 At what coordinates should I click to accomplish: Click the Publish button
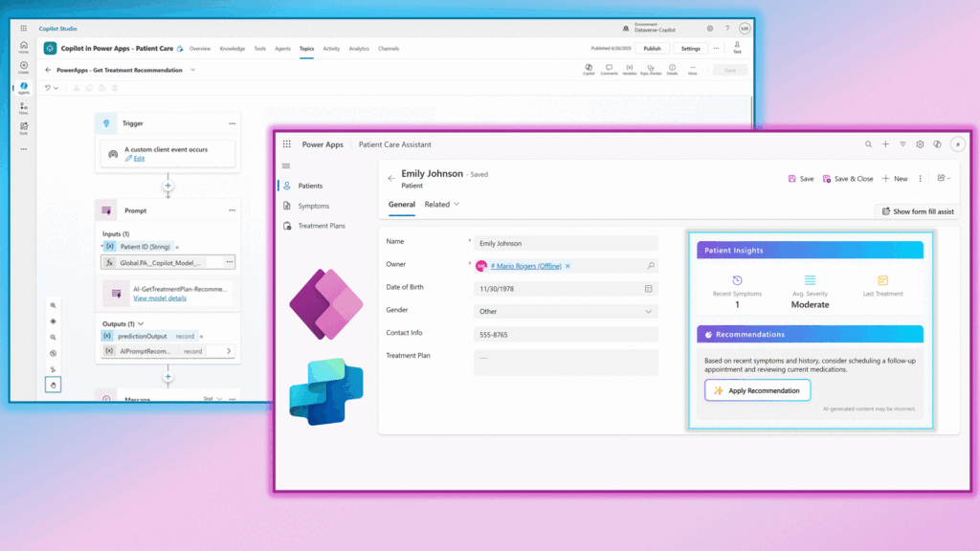(x=652, y=48)
